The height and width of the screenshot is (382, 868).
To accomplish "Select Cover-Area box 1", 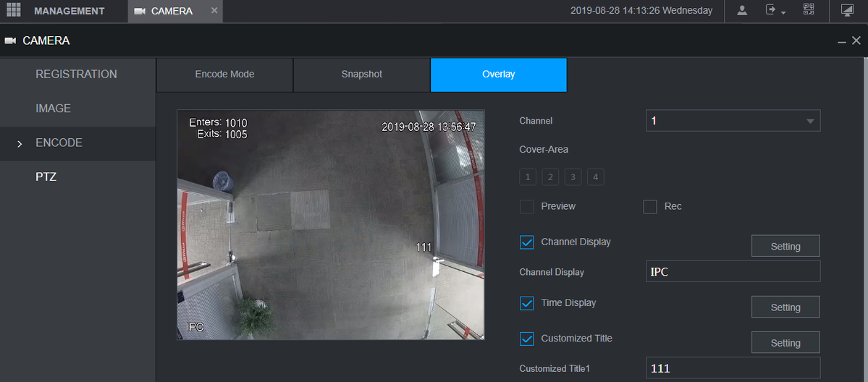I will [x=528, y=177].
